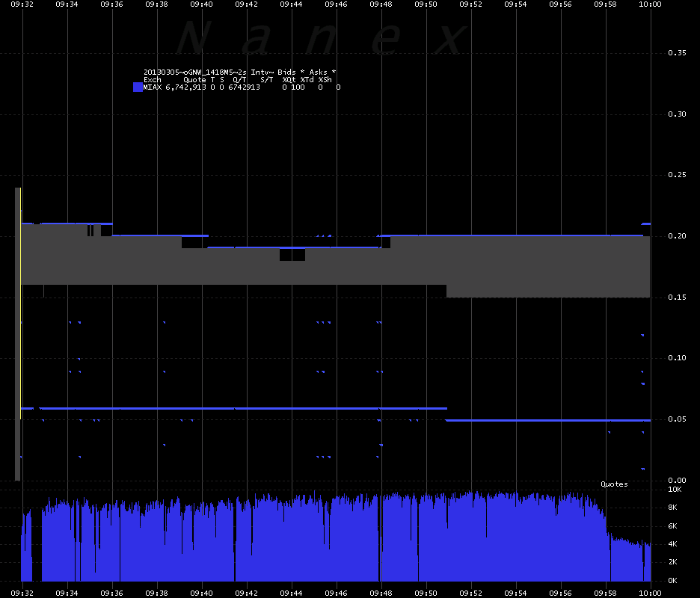Click 09:58 on the bottom time axis
This screenshot has height=598, width=700.
[605, 594]
